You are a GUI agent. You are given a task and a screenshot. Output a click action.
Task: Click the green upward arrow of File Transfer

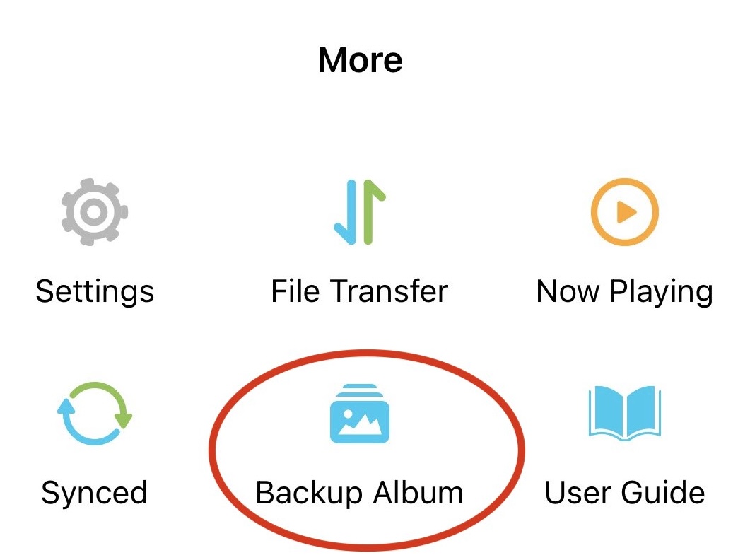tap(373, 211)
